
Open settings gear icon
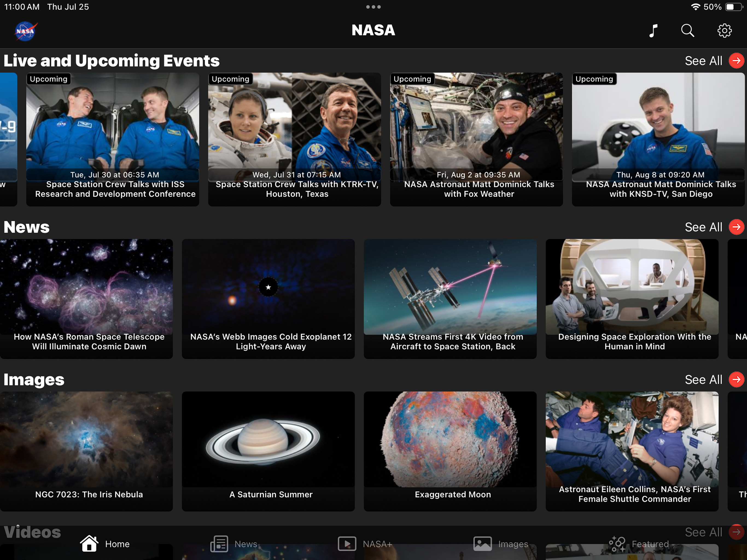[724, 31]
